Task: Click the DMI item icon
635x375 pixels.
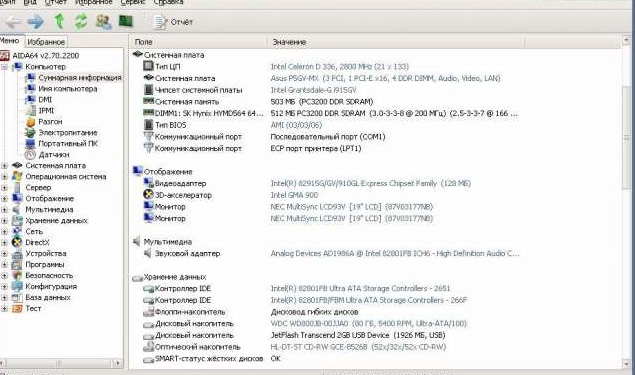Action: tap(30, 99)
